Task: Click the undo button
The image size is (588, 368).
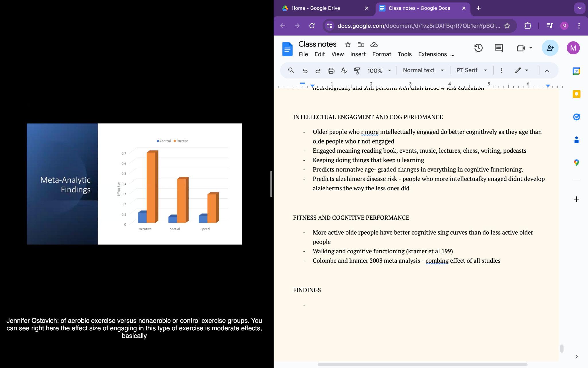Action: tap(305, 70)
